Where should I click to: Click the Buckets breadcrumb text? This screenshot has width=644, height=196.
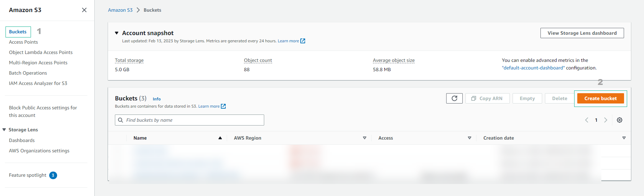pyautogui.click(x=152, y=10)
